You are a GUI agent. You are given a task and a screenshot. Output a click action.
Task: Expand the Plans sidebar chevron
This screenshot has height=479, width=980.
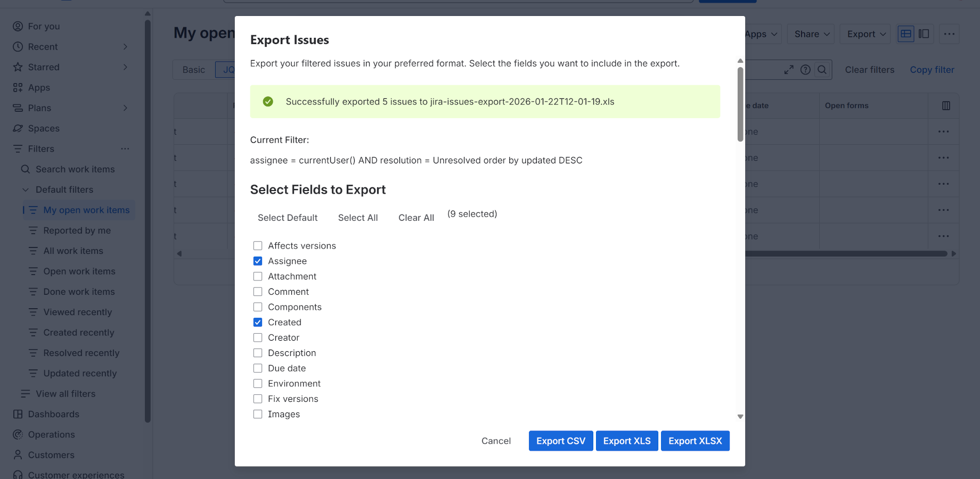[126, 108]
